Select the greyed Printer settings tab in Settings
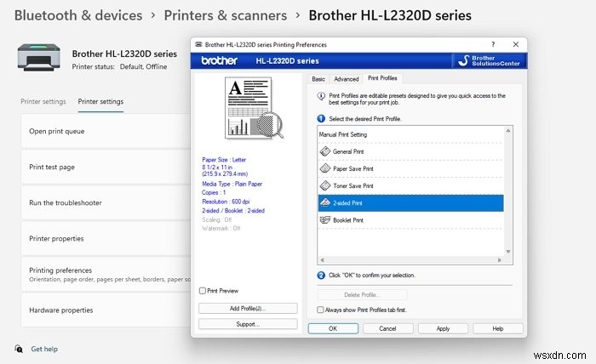Screen dimensions: 596x364 43,102
